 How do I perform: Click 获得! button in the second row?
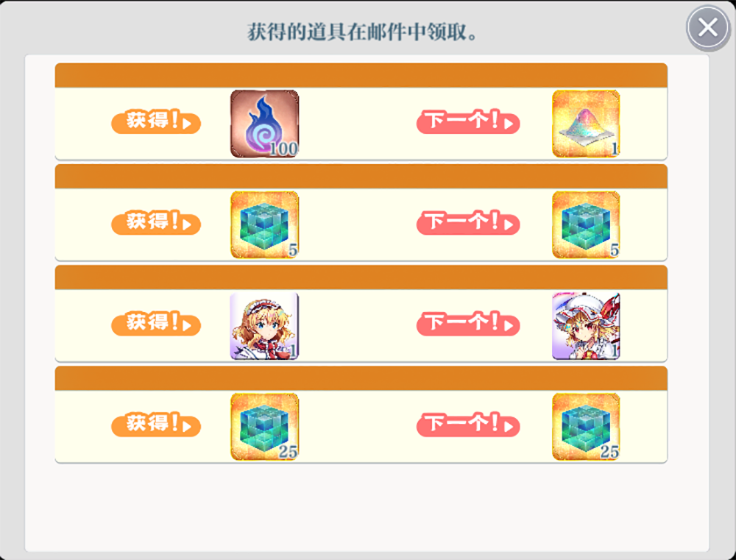[156, 223]
